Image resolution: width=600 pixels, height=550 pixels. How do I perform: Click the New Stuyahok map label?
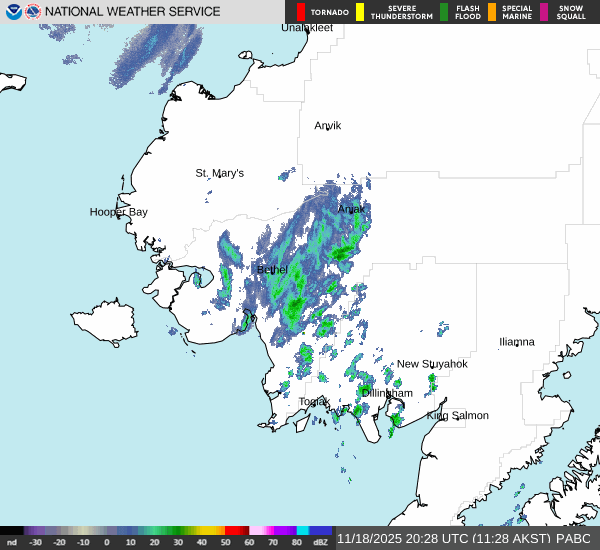click(x=432, y=364)
